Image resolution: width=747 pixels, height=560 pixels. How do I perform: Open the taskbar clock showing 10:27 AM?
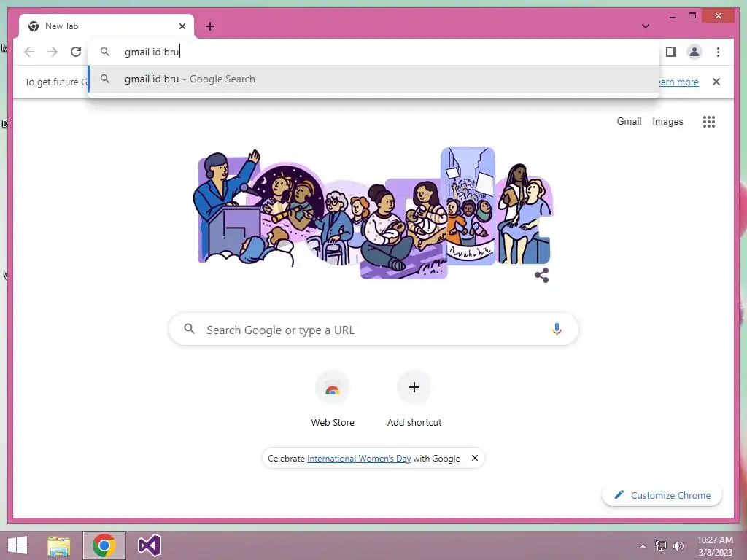[715, 546]
